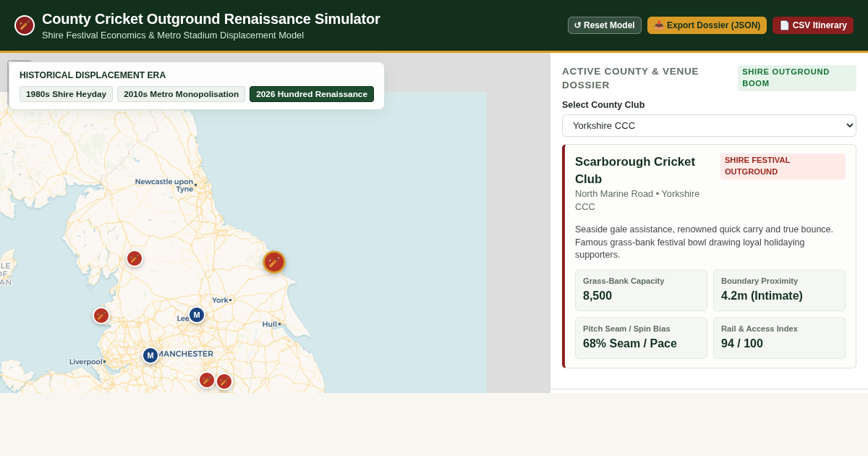Select the cricket marker on the Lancashire coast
868x456 pixels.
pyautogui.click(x=101, y=316)
